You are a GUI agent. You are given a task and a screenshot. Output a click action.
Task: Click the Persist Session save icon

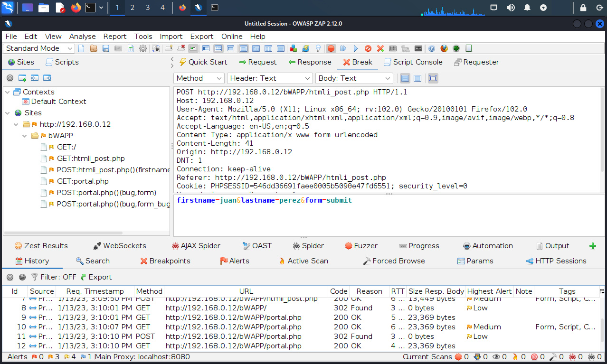tap(106, 48)
